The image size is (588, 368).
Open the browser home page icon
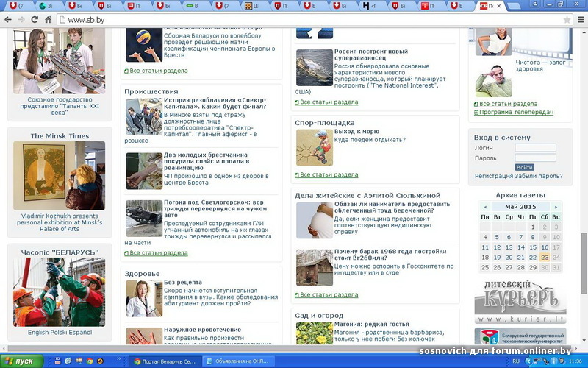pyautogui.click(x=48, y=20)
